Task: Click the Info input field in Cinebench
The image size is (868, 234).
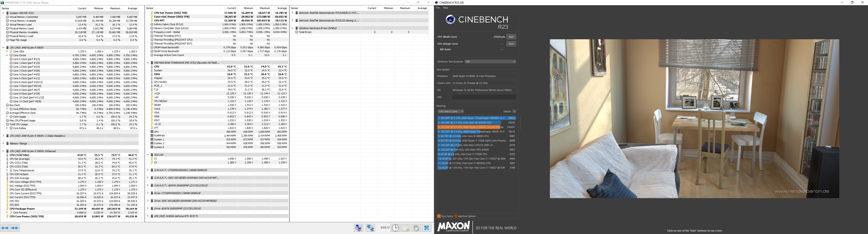Action: 484,97
